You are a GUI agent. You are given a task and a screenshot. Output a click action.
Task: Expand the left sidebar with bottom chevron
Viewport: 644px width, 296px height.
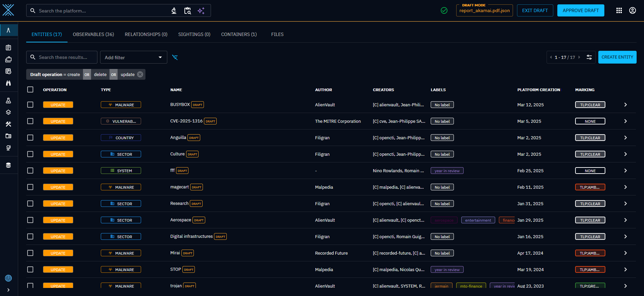click(x=8, y=290)
